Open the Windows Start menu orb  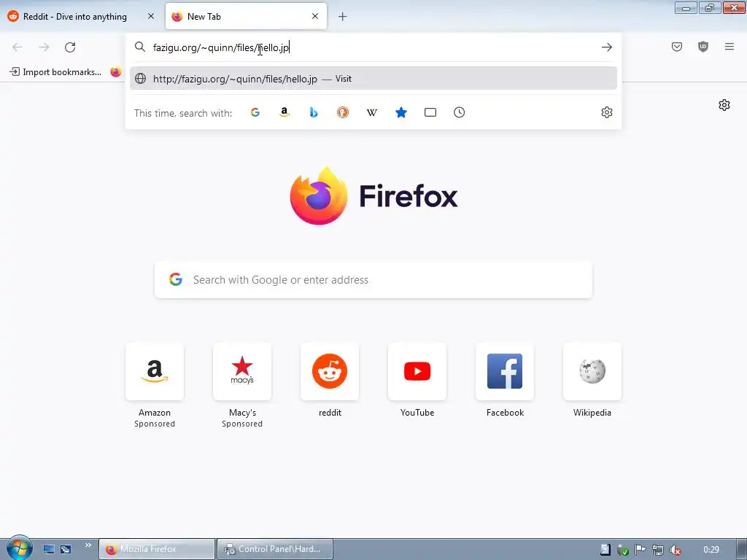[19, 548]
